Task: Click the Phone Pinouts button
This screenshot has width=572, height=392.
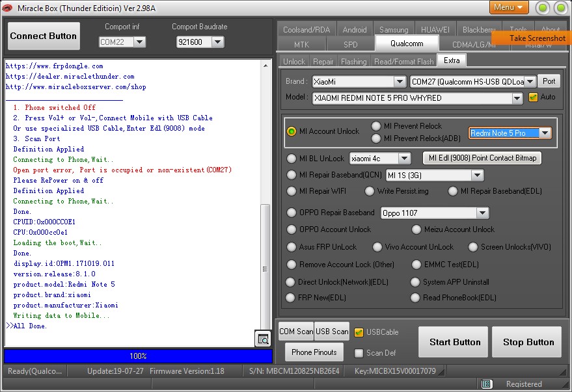Action: click(x=314, y=352)
